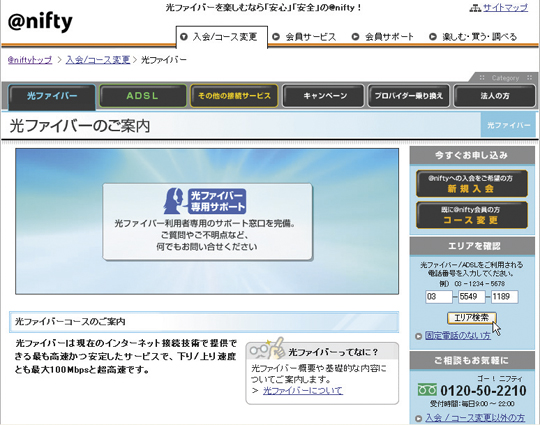This screenshot has width=540, height=425.
Task: Open the 楽しむ・買う・調べる menu
Action: pyautogui.click(x=480, y=37)
